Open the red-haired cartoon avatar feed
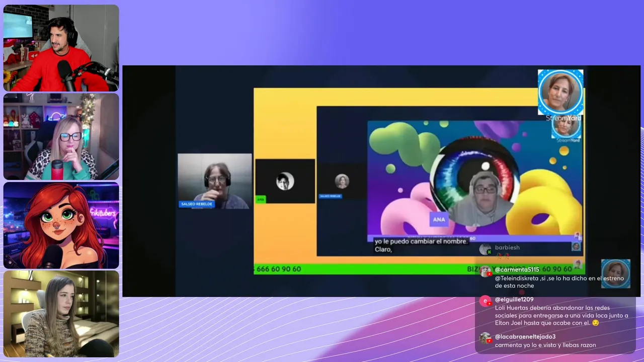The height and width of the screenshot is (362, 644). click(x=61, y=225)
